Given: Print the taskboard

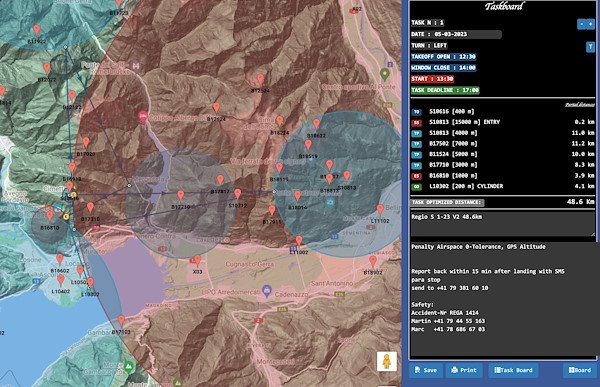Looking at the screenshot, I should click(464, 370).
